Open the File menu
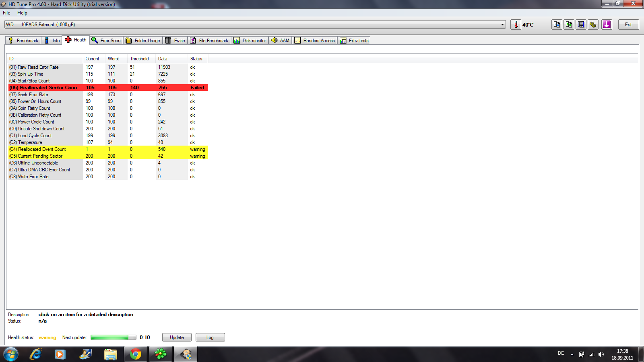The height and width of the screenshot is (362, 644). pos(6,13)
